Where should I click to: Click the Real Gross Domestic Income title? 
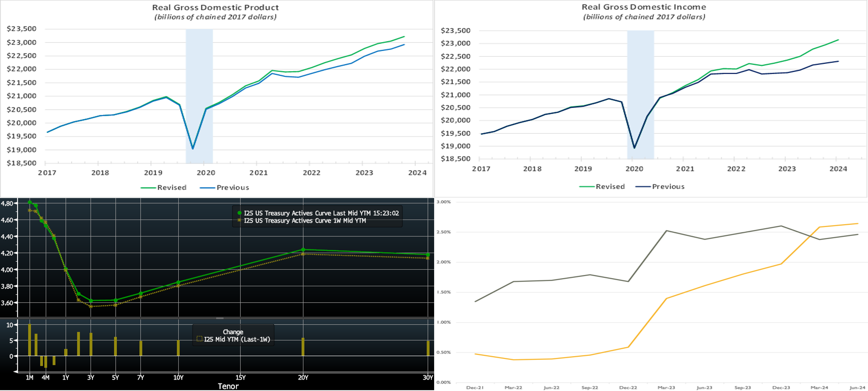pyautogui.click(x=644, y=7)
